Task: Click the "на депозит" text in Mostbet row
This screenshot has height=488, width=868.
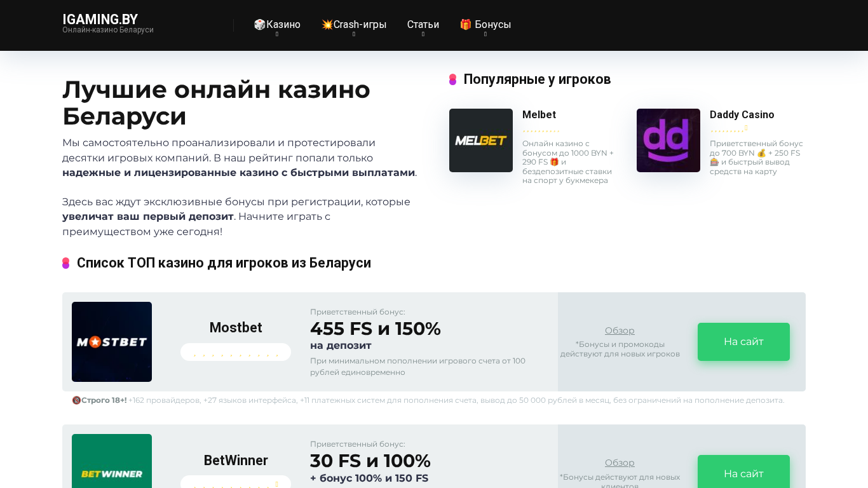Action: [x=341, y=346]
